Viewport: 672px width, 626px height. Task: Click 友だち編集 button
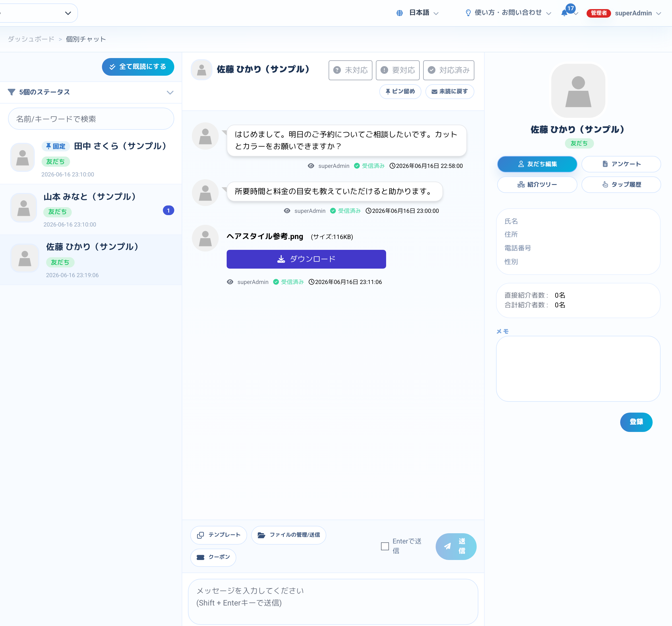coord(537,164)
